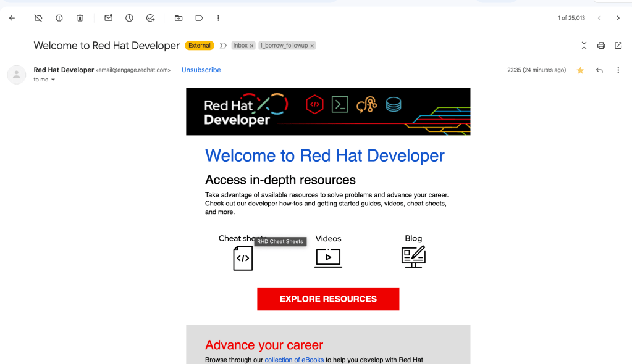Click the External badge
Image resolution: width=632 pixels, height=364 pixels.
point(200,46)
